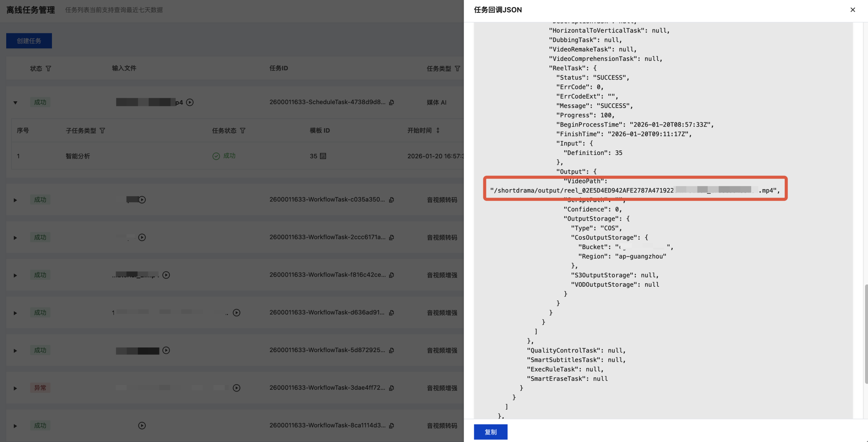Viewport: 868px width, 442px height.
Task: Expand the 异常 status task row
Action: (x=15, y=388)
